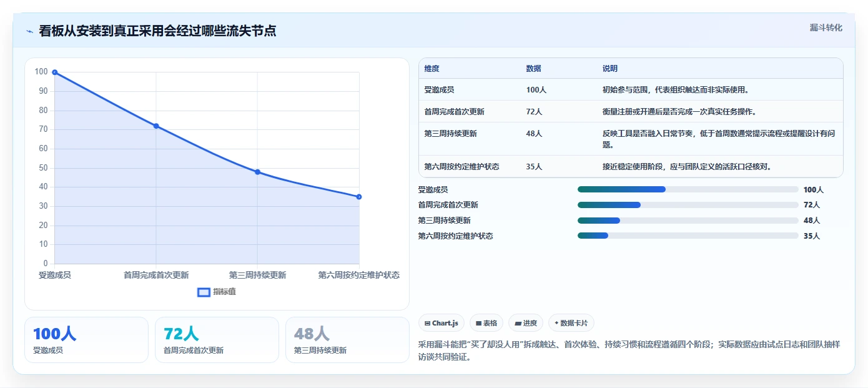
Task: Click the 第三周持续更新 progress bar
Action: point(688,221)
